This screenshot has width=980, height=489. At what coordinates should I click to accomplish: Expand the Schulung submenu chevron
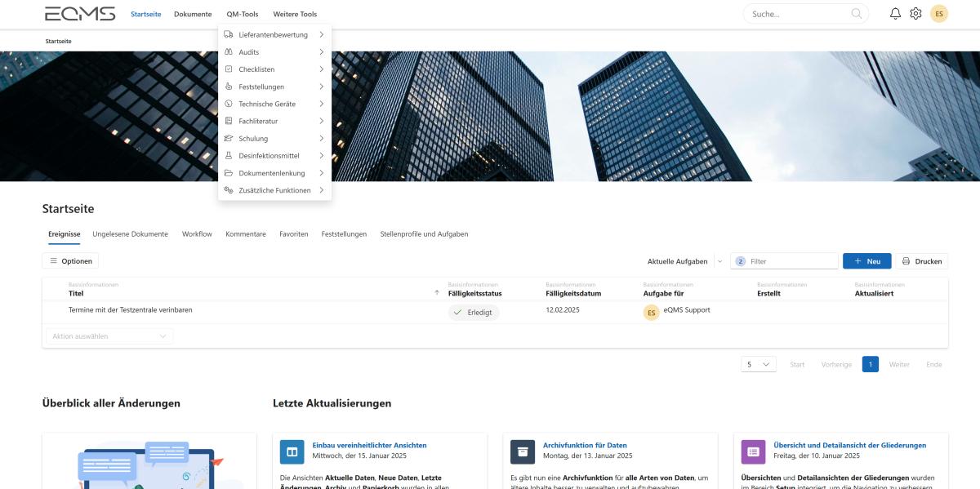click(x=322, y=139)
